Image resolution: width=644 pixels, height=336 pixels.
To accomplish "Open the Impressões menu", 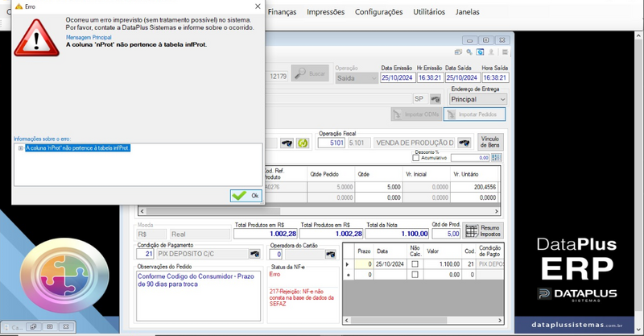I will coord(326,12).
